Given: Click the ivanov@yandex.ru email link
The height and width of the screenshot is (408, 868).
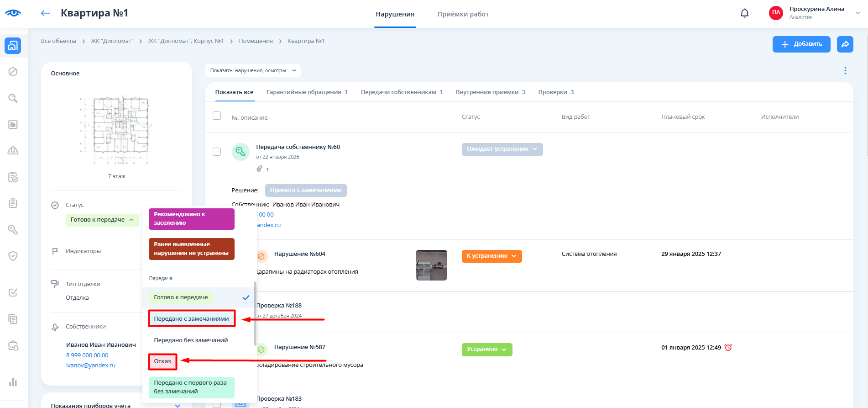Looking at the screenshot, I should pos(91,366).
